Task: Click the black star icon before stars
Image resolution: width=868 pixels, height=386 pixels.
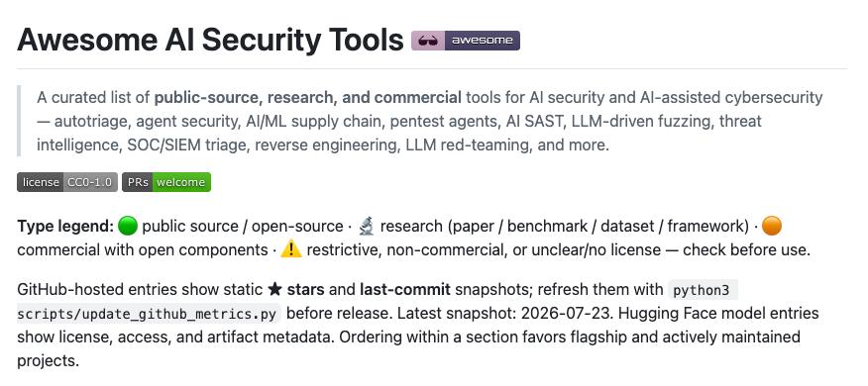Action: [274, 289]
